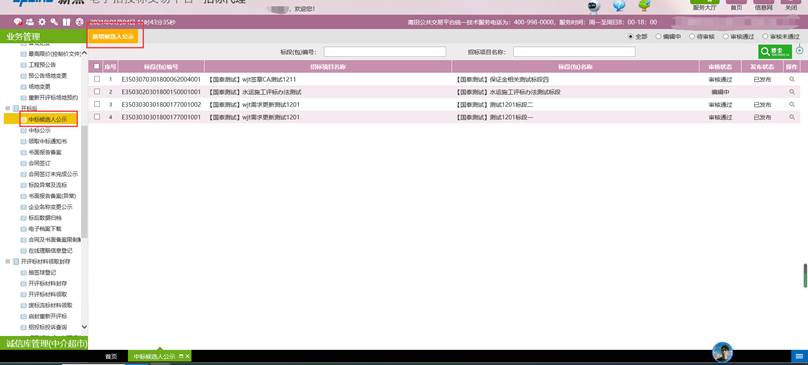Image resolution: width=808 pixels, height=365 pixels.
Task: Click the chat bubble message icon
Action: click(18, 22)
